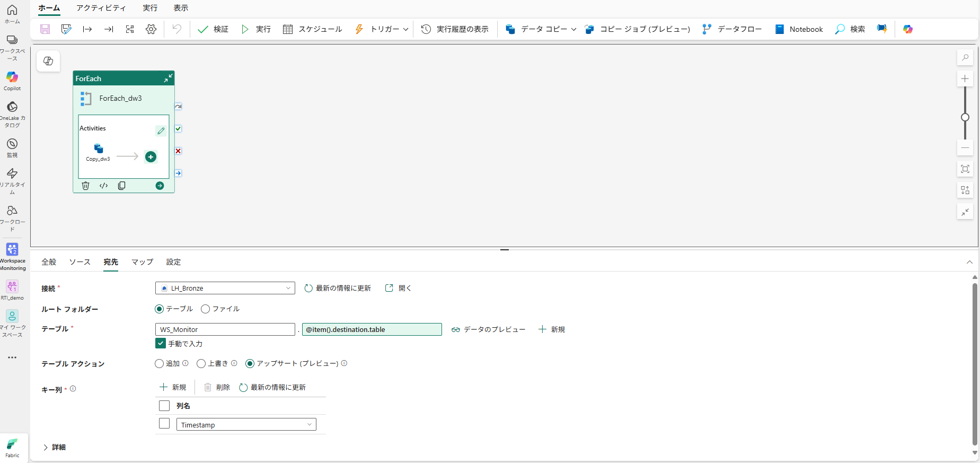Image resolution: width=980 pixels, height=463 pixels.
Task: Select the 上書き table action radio
Action: pos(201,363)
